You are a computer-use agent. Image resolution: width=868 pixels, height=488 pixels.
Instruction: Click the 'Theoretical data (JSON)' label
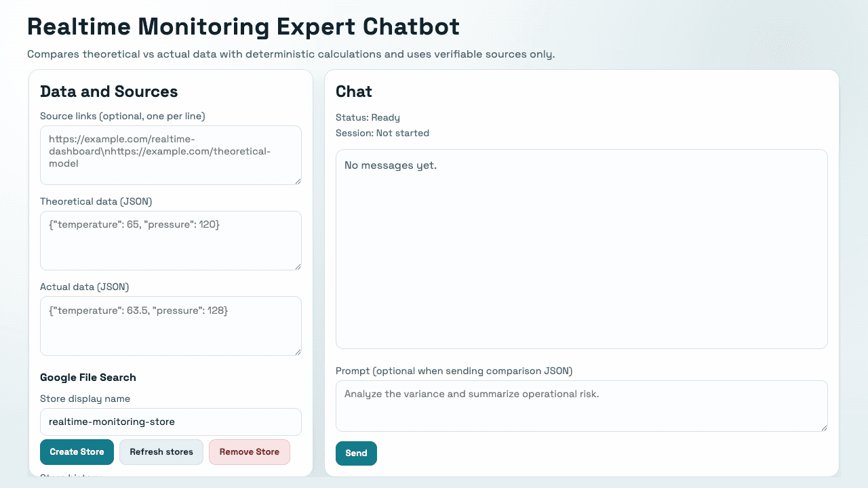[x=96, y=201]
